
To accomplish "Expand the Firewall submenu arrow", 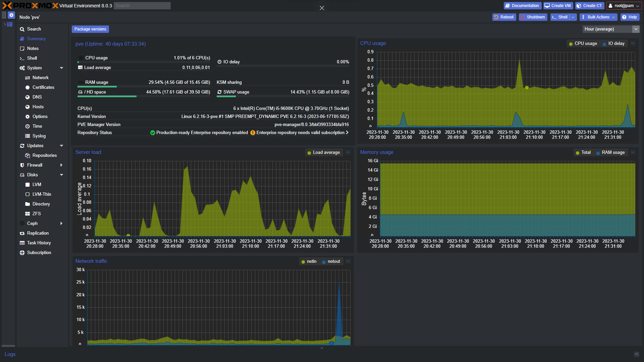I will point(61,165).
